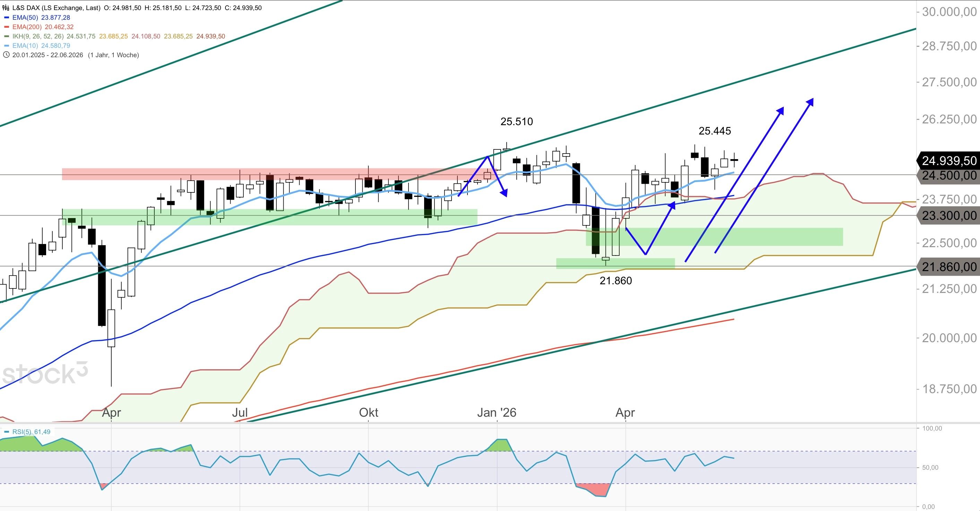The image size is (980, 511).
Task: Click the 21.860 low annotation below candles
Action: pyautogui.click(x=616, y=280)
